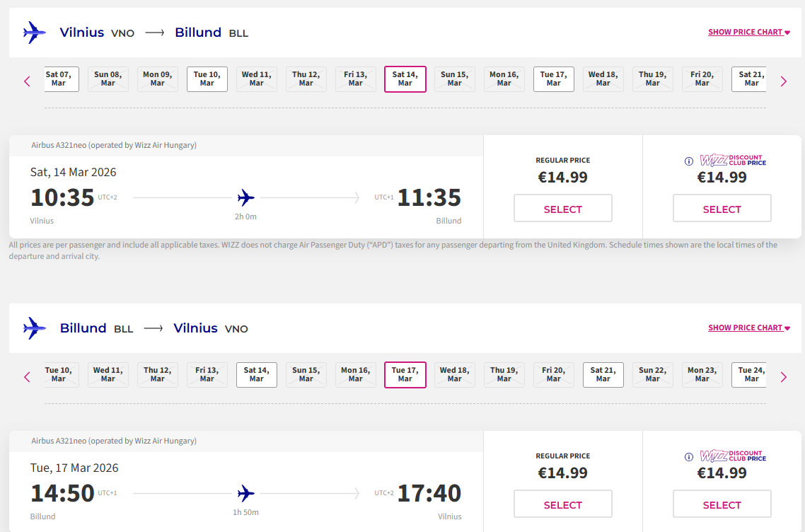The image size is (805, 532).
Task: Show later return dates with right arrow
Action: [x=783, y=377]
